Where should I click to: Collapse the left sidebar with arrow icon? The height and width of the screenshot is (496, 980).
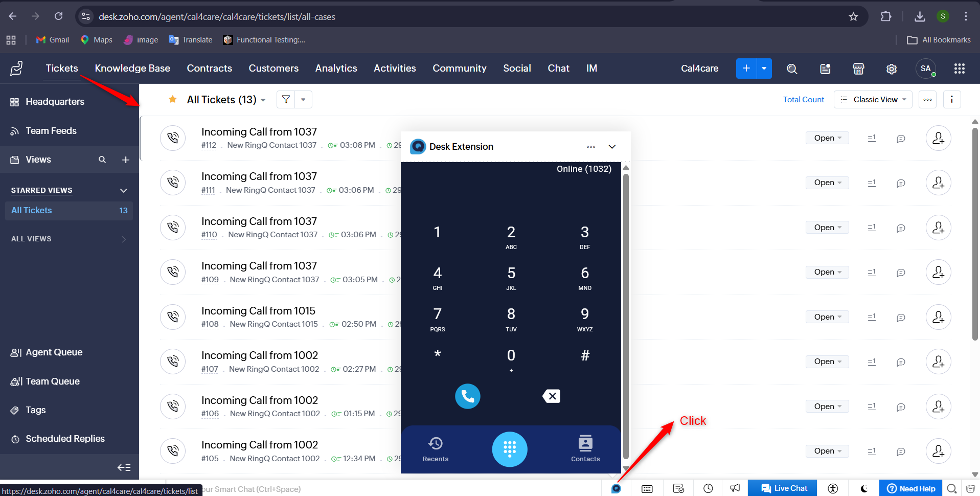click(124, 467)
